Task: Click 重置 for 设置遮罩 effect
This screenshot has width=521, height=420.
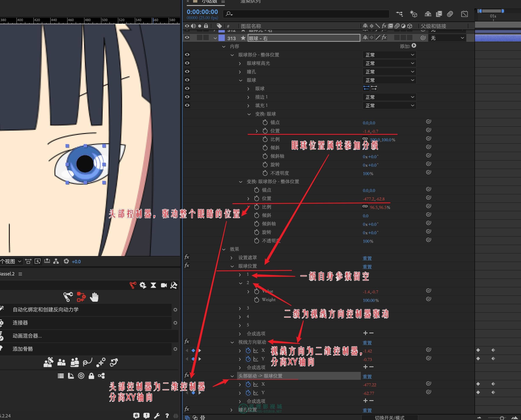Action: tap(367, 258)
